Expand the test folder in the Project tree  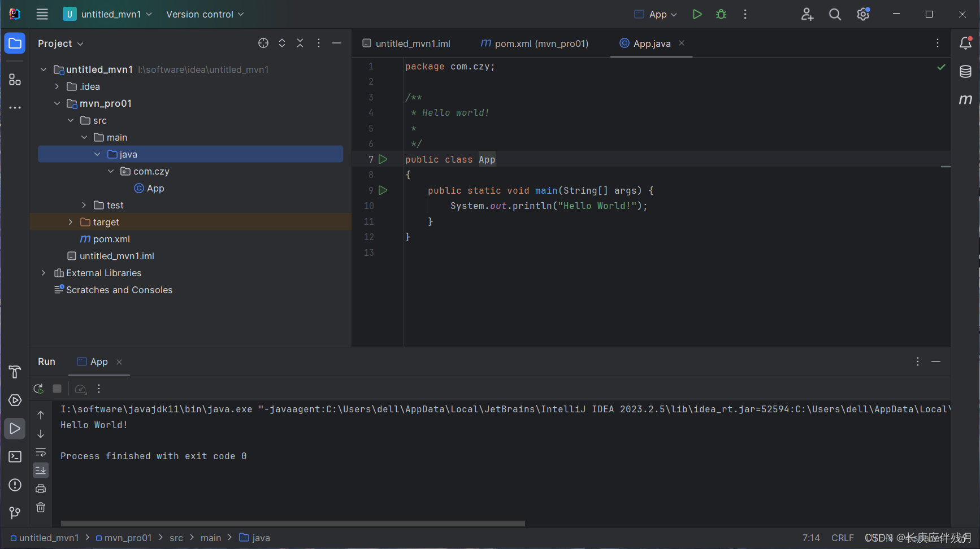tap(84, 204)
